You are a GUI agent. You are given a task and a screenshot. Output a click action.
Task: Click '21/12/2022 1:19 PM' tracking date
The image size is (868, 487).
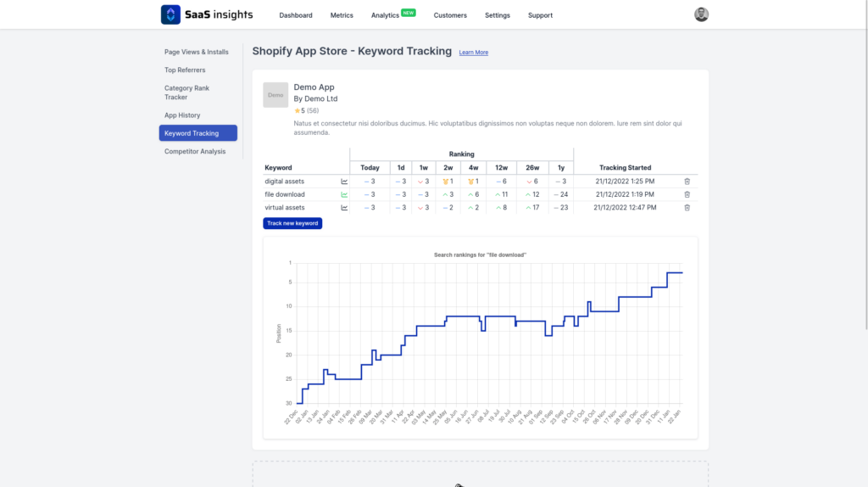point(625,194)
